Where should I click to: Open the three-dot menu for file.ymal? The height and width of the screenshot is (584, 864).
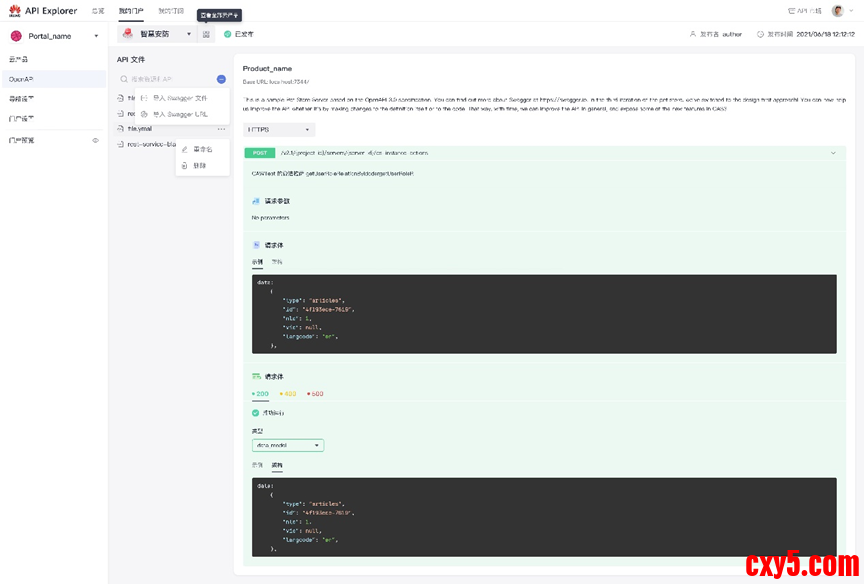coord(221,128)
